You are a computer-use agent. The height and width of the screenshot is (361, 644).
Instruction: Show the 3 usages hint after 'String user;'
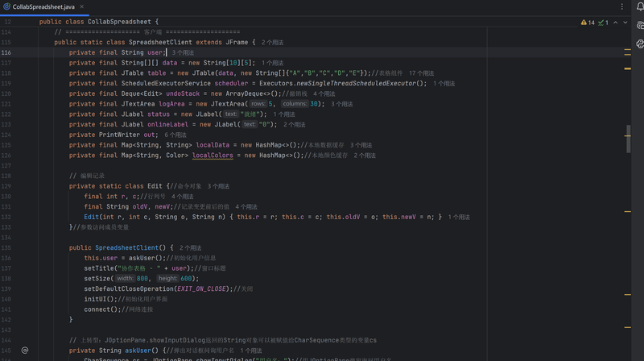coord(183,52)
